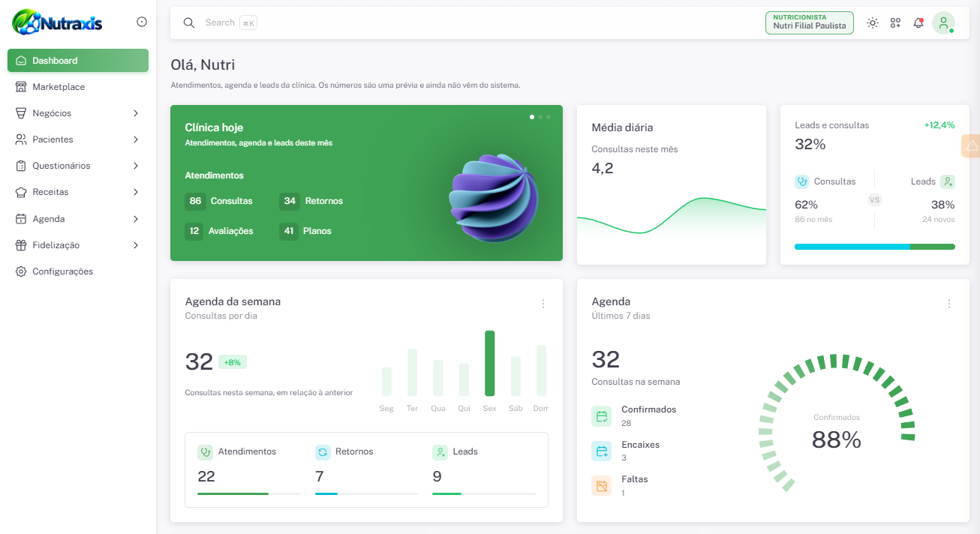Open Pacientes in the sidebar
This screenshot has width=980, height=534.
pos(78,139)
